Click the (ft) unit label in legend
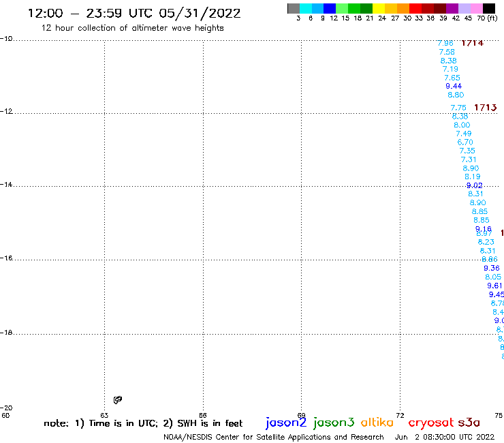Image resolution: width=504 pixels, height=443 pixels. 492,18
